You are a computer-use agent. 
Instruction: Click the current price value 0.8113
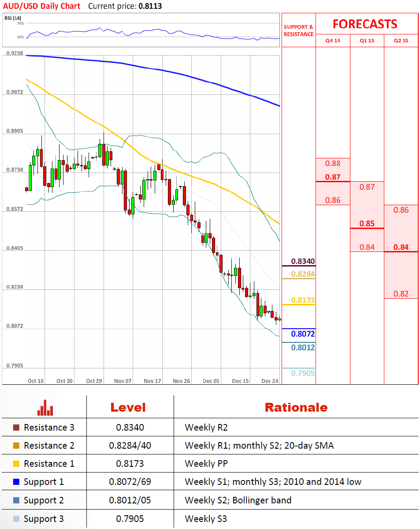pyautogui.click(x=150, y=6)
